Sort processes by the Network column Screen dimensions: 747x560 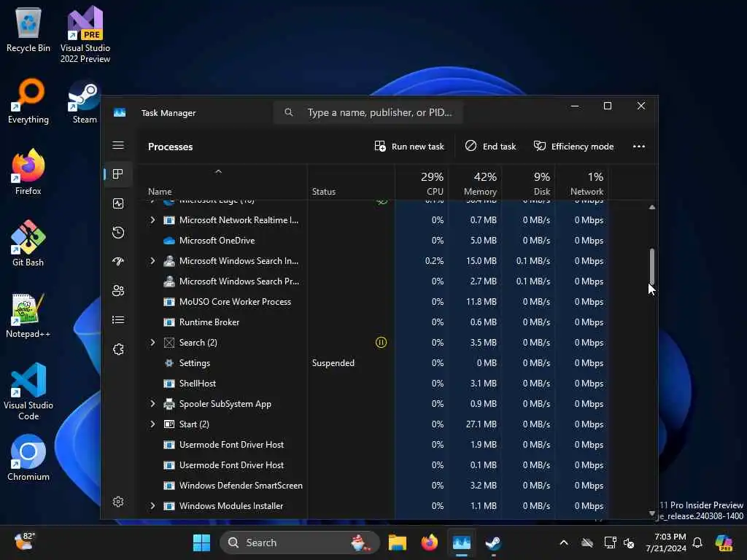coord(581,183)
